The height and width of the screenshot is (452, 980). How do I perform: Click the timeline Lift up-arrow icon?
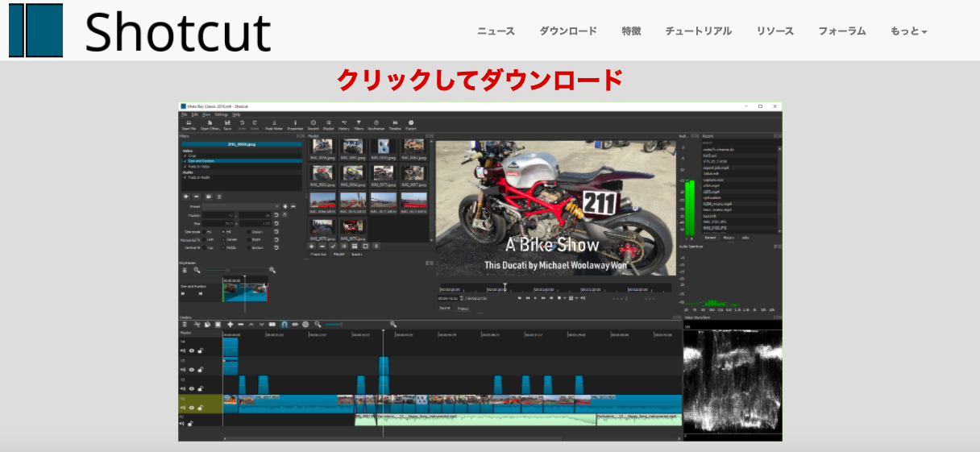pyautogui.click(x=251, y=325)
